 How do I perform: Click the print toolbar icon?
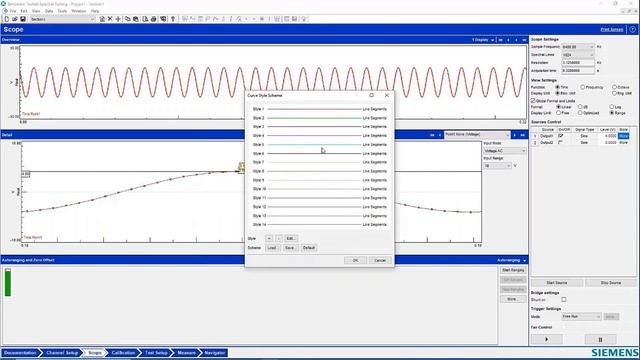[x=153, y=19]
